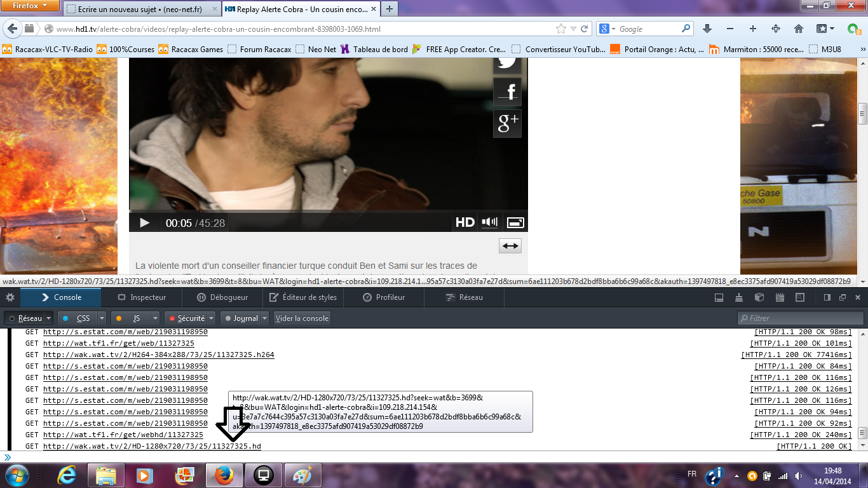Click Vider la console button
868x488 pixels.
302,318
